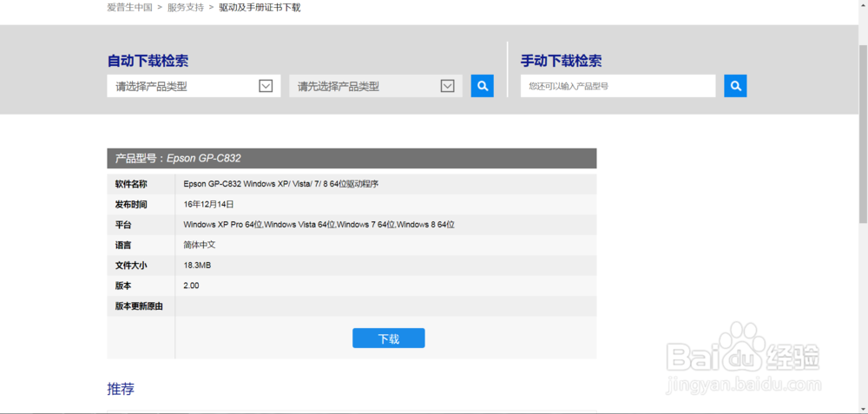This screenshot has height=414, width=868.
Task: Click the 驱动及手册证书下载 breadcrumb
Action: click(x=260, y=8)
